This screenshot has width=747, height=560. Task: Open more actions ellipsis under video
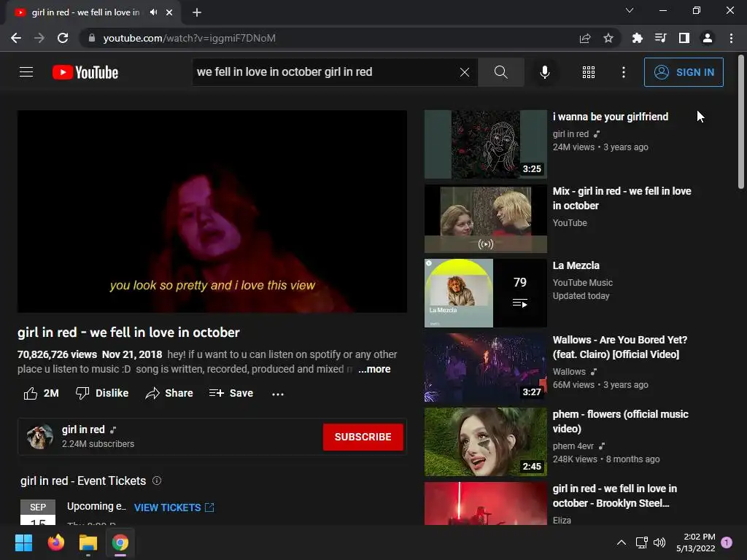click(278, 394)
